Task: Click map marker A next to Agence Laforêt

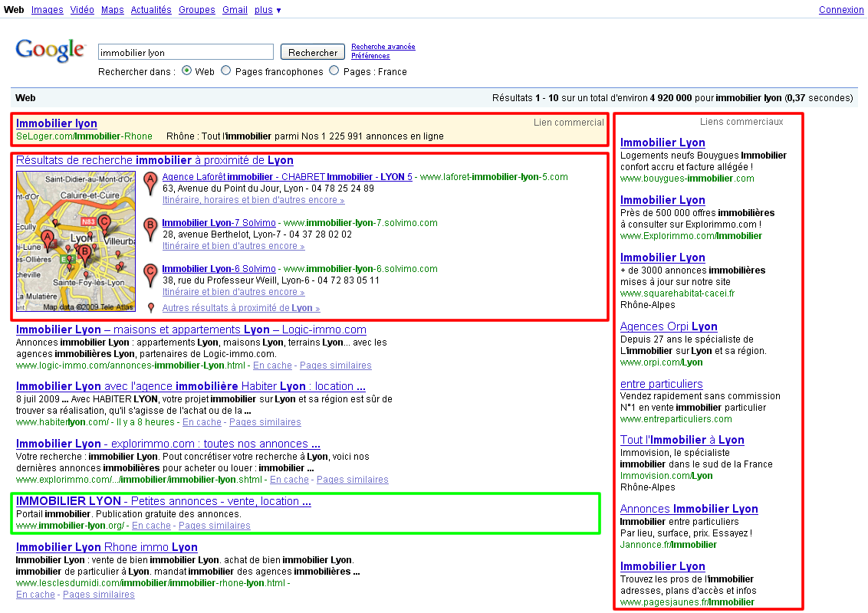Action: point(150,184)
